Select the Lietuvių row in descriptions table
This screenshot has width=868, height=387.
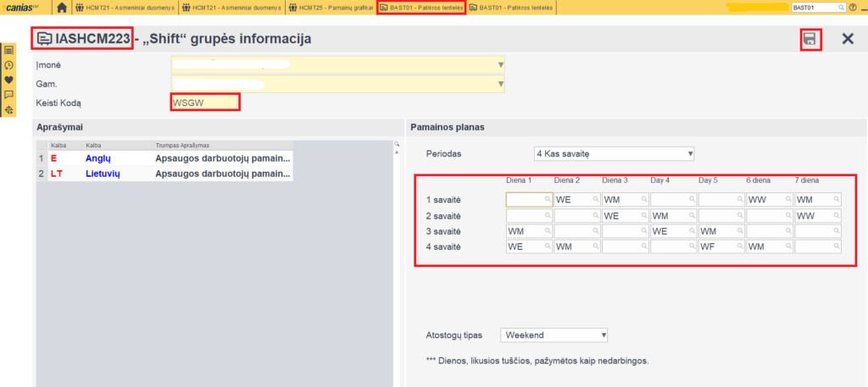pyautogui.click(x=102, y=173)
